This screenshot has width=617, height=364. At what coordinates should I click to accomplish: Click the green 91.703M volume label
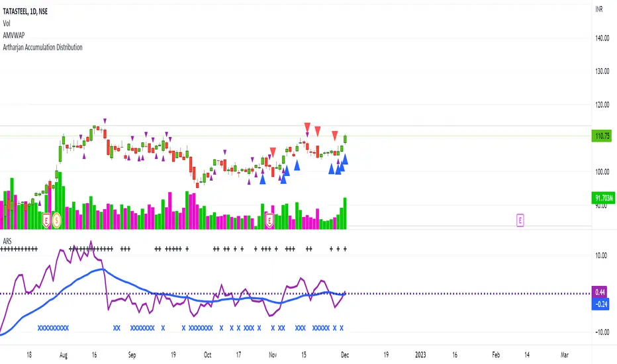[602, 197]
